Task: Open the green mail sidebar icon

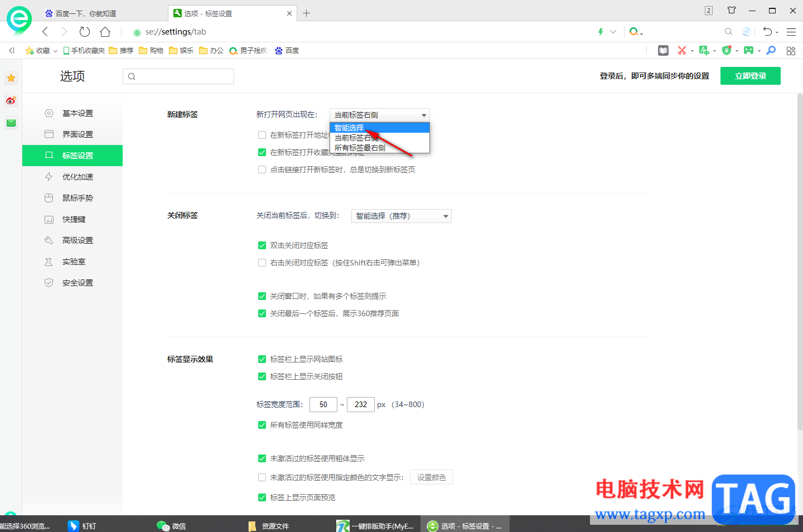Action: 11,123
